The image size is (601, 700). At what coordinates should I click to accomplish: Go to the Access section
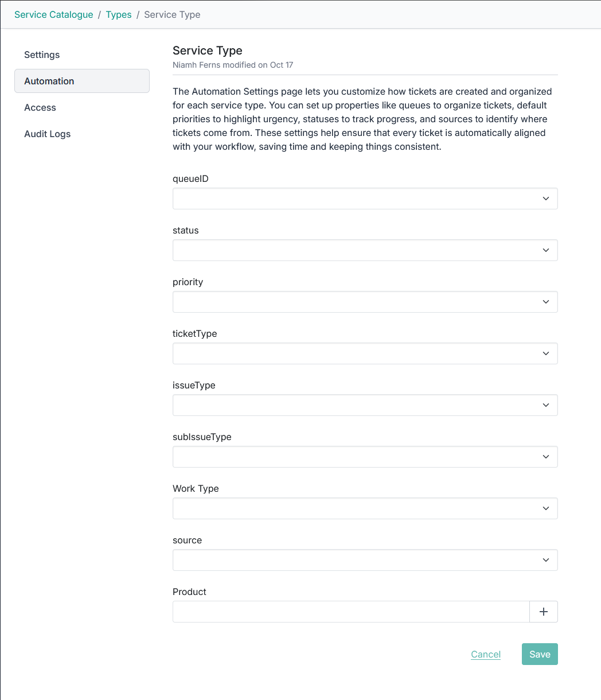click(40, 108)
